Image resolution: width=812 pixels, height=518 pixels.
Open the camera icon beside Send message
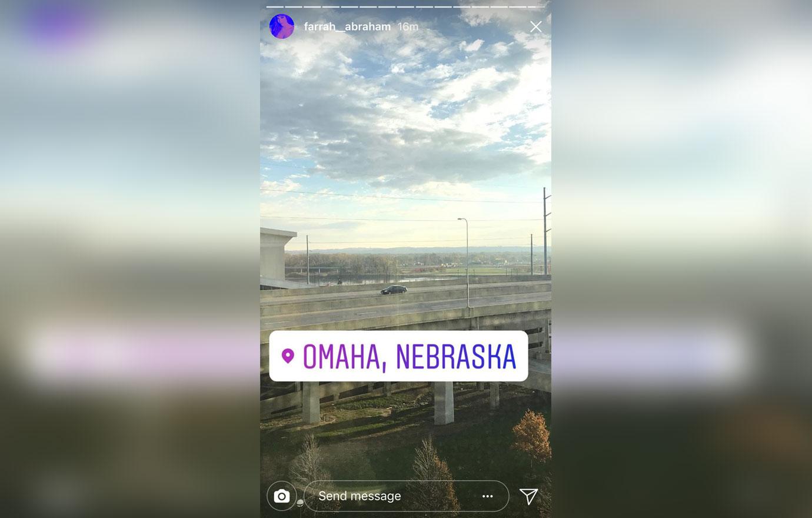coord(282,496)
